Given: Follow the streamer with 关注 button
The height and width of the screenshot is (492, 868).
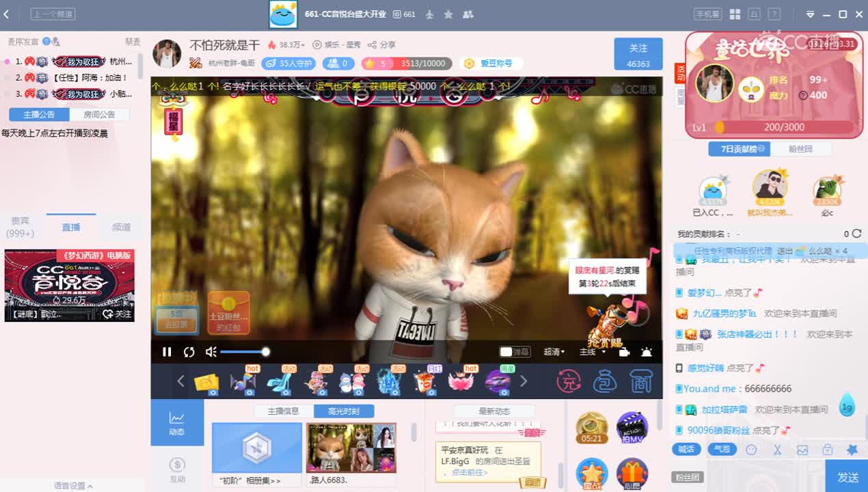Looking at the screenshot, I should [x=638, y=54].
